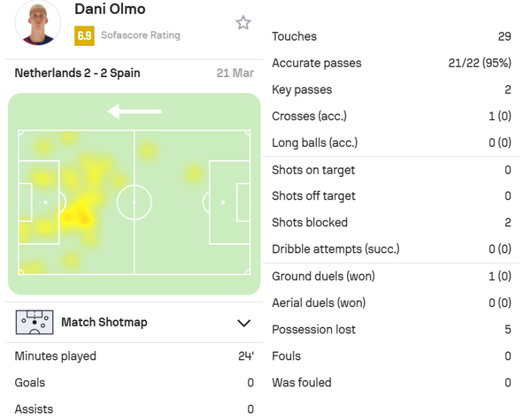Click the Match Shotmap pitch icon
Image resolution: width=524 pixels, height=420 pixels.
click(34, 322)
